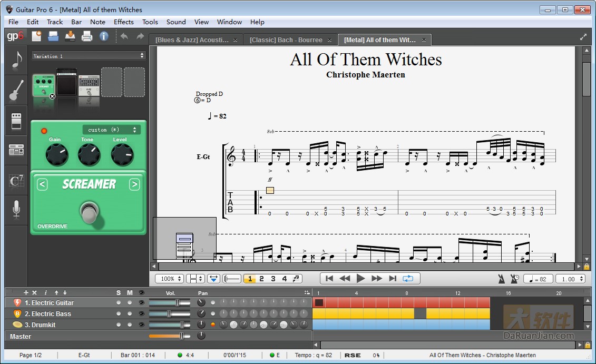The height and width of the screenshot is (364, 596).
Task: Go to first bar playback button
Action: tap(329, 279)
